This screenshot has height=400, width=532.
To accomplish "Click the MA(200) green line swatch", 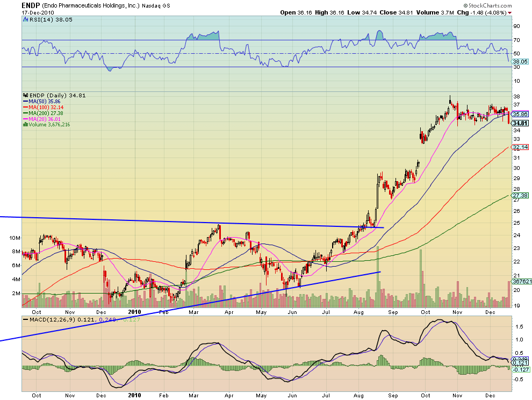I will 25,113.
